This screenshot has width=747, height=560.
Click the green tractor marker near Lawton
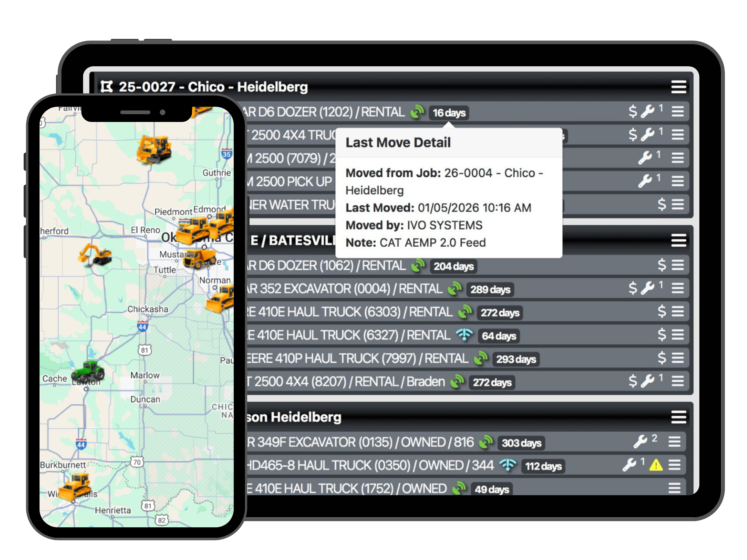(88, 371)
